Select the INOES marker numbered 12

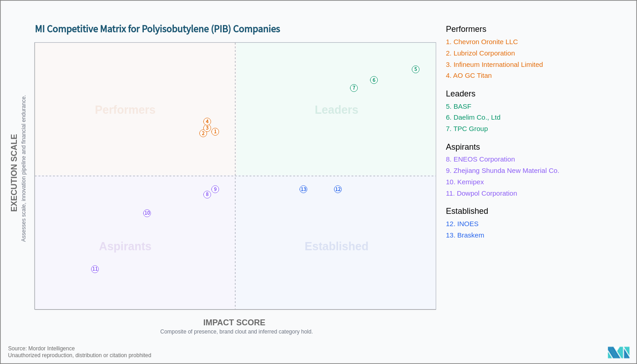pos(338,189)
